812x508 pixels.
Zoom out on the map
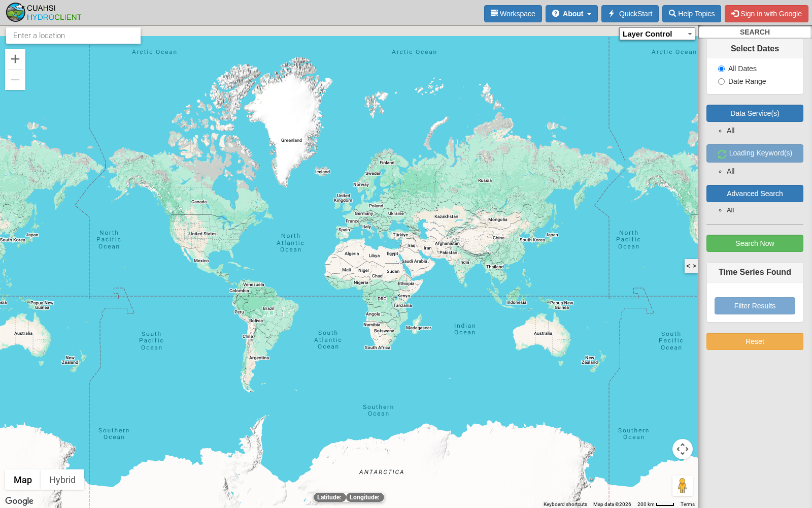(15, 80)
